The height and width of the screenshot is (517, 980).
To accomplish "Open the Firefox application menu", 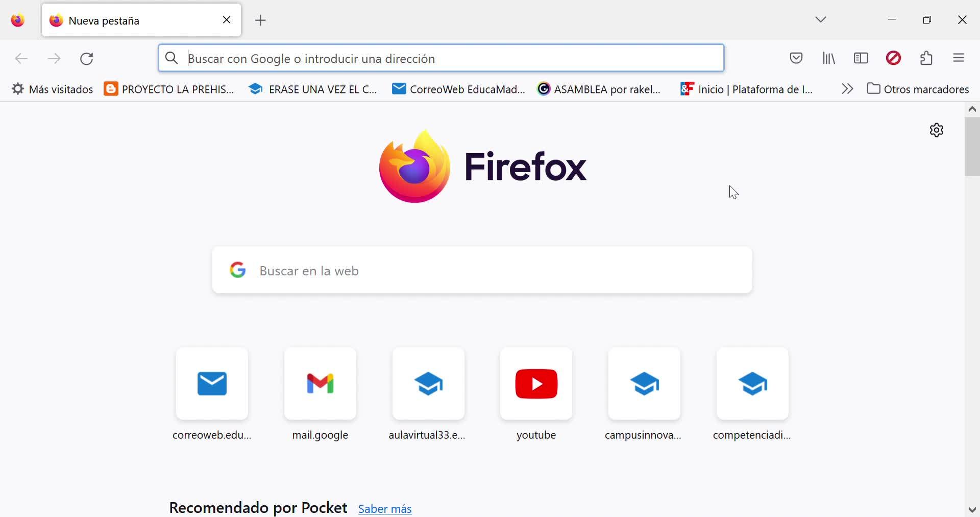I will (x=959, y=58).
